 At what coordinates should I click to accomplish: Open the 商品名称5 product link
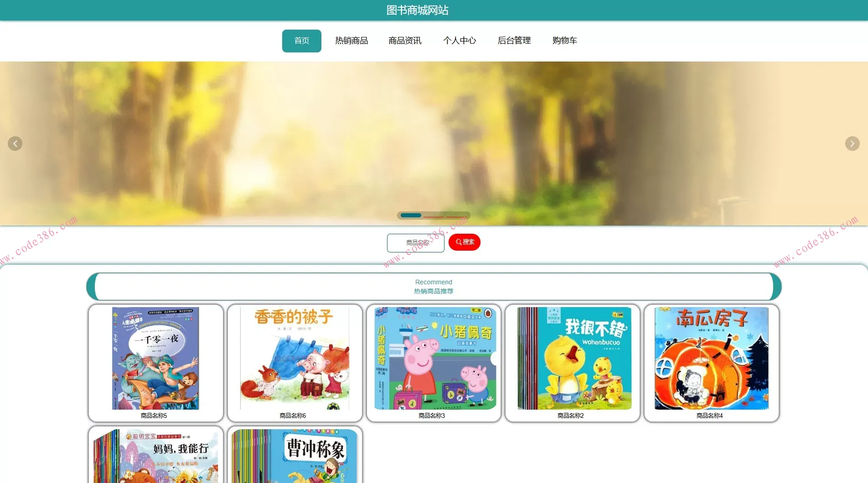click(x=155, y=416)
